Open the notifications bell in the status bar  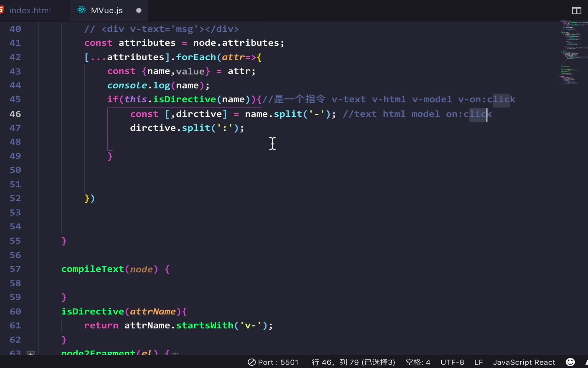(586, 362)
